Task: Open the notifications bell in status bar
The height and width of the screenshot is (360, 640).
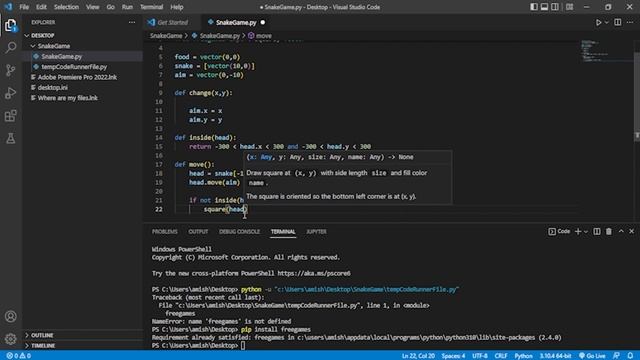Action: coord(630,356)
